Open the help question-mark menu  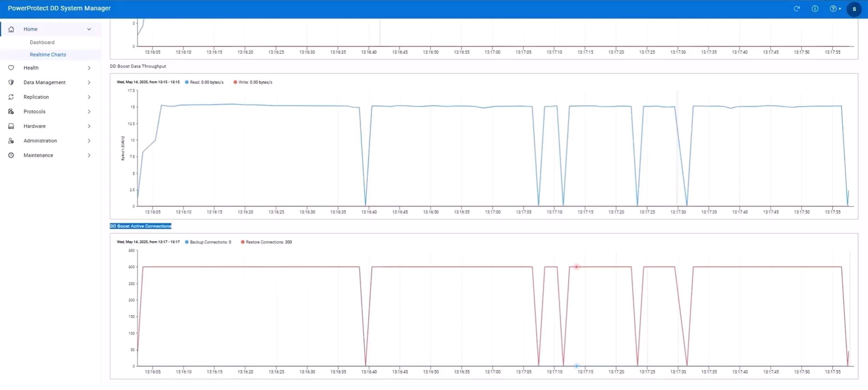[x=833, y=9]
